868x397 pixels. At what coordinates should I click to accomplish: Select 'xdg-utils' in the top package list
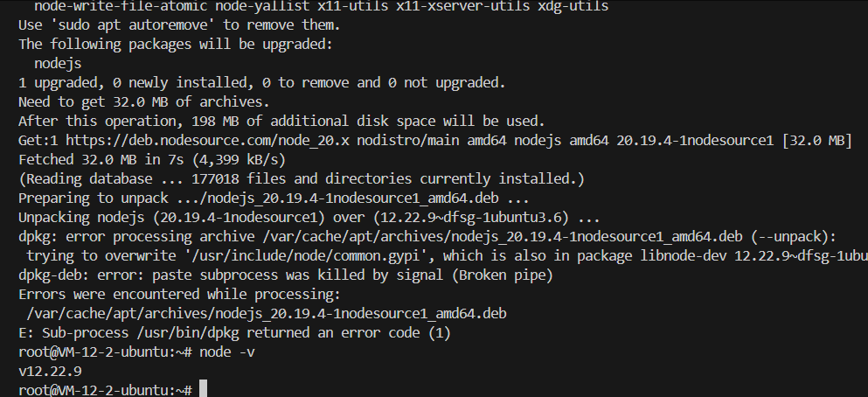pos(573,6)
